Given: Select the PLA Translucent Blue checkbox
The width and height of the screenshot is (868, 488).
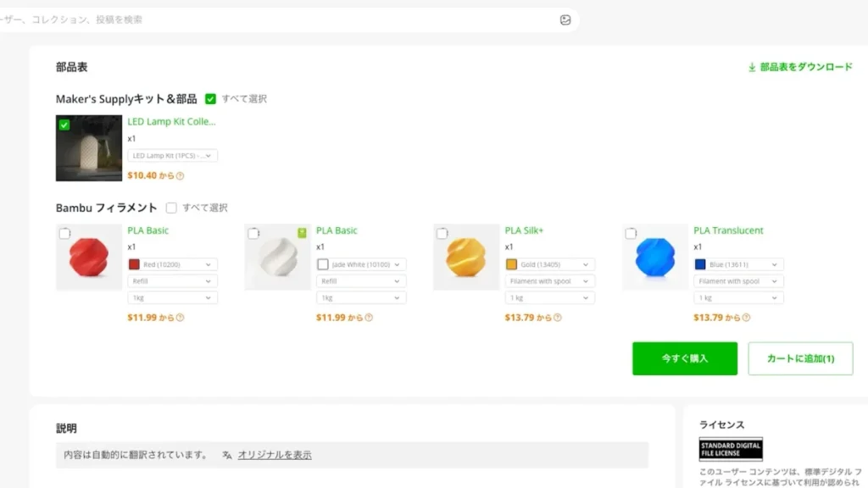Looking at the screenshot, I should click(x=631, y=234).
